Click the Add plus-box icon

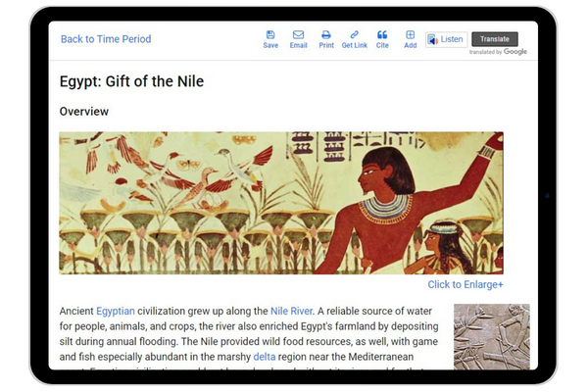(410, 35)
